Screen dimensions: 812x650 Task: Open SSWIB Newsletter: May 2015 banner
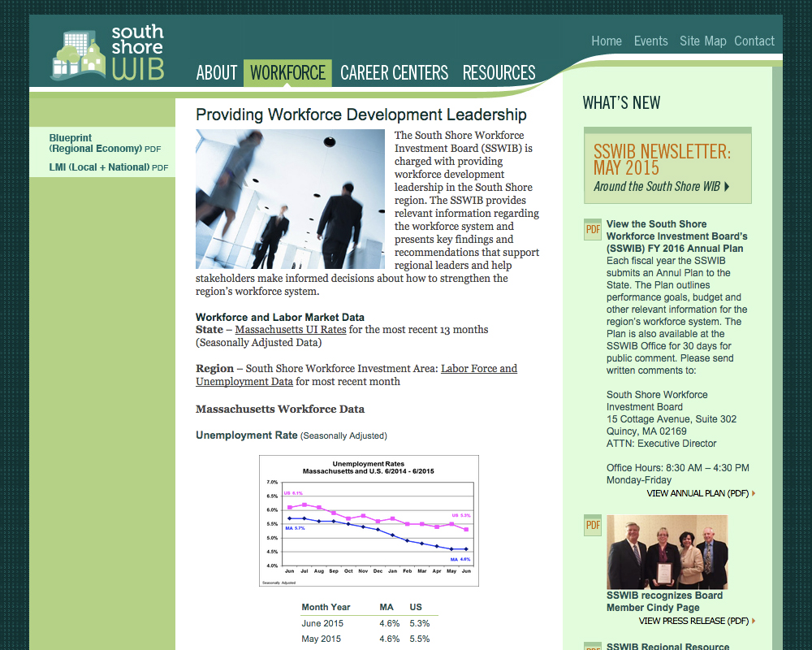(x=667, y=166)
